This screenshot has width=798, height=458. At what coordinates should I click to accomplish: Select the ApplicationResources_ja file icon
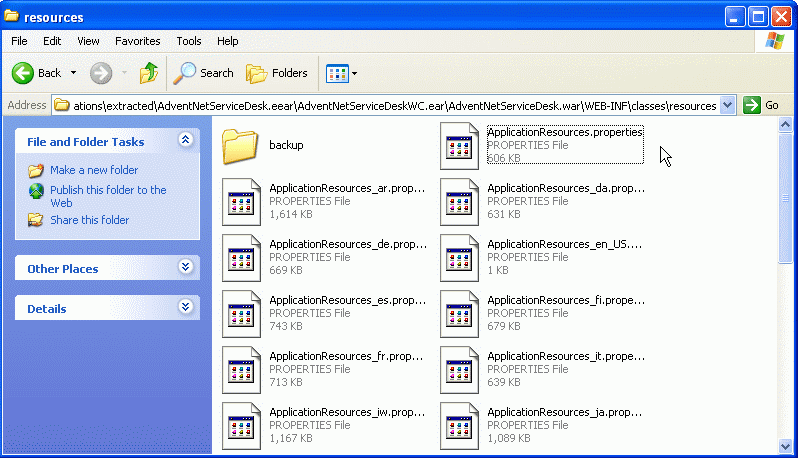459,426
